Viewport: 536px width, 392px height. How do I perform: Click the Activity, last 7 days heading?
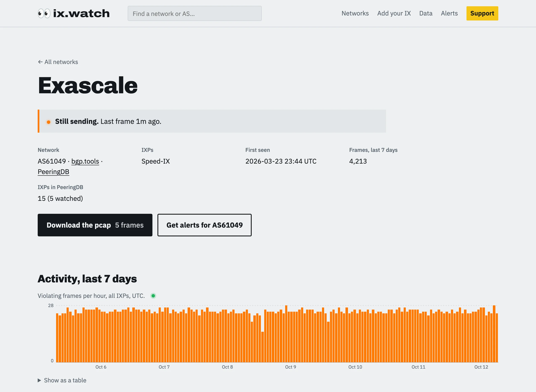pyautogui.click(x=87, y=279)
